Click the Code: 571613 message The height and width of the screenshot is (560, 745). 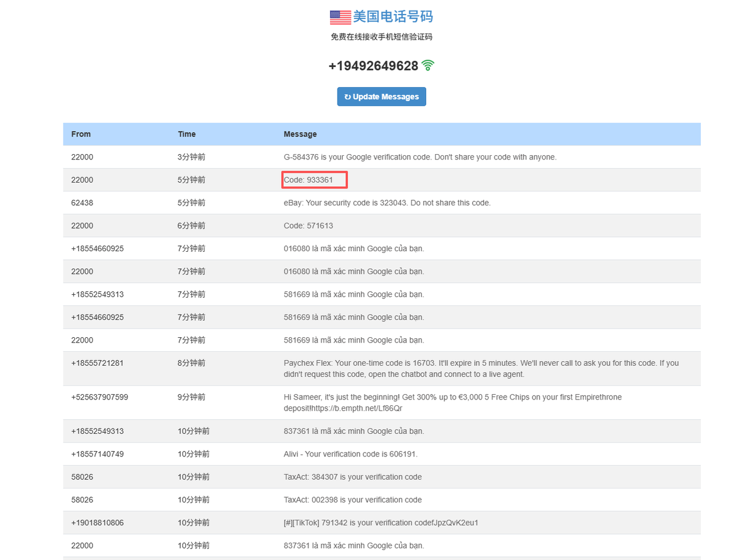[308, 226]
